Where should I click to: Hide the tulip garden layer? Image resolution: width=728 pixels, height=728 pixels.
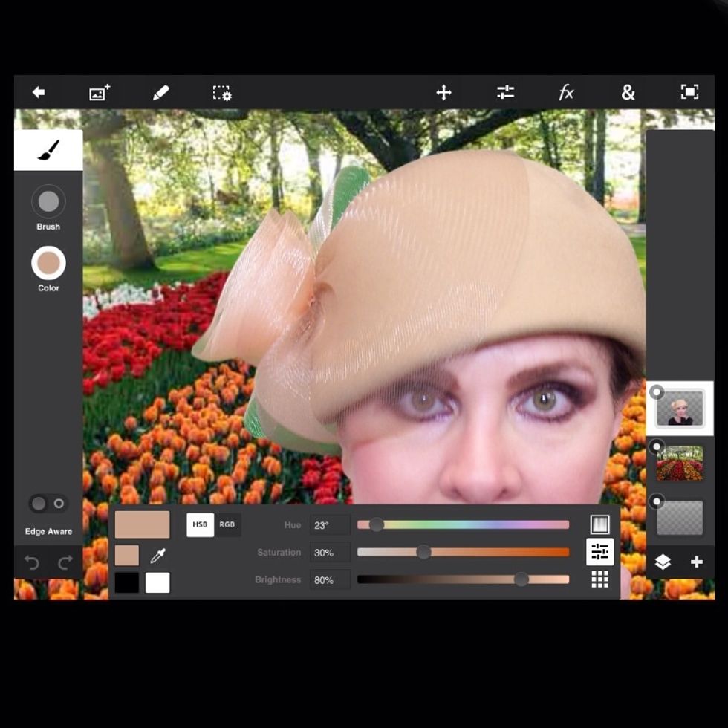(657, 446)
